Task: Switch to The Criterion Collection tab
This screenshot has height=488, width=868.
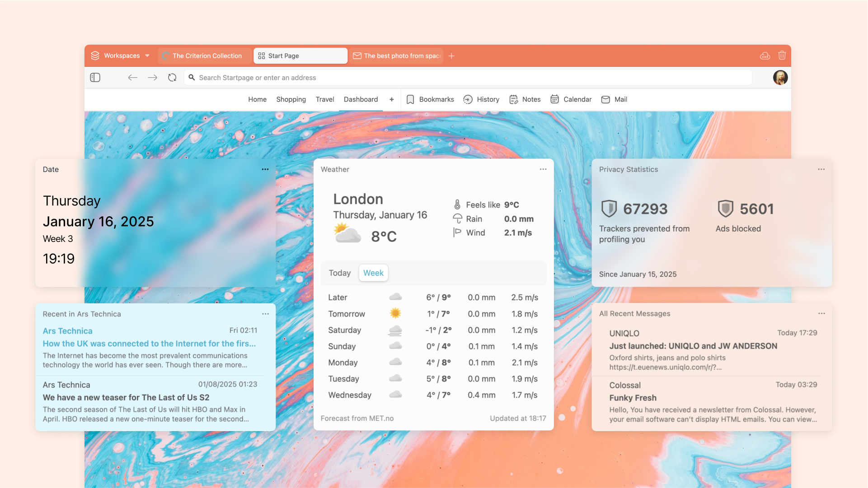Action: point(204,56)
